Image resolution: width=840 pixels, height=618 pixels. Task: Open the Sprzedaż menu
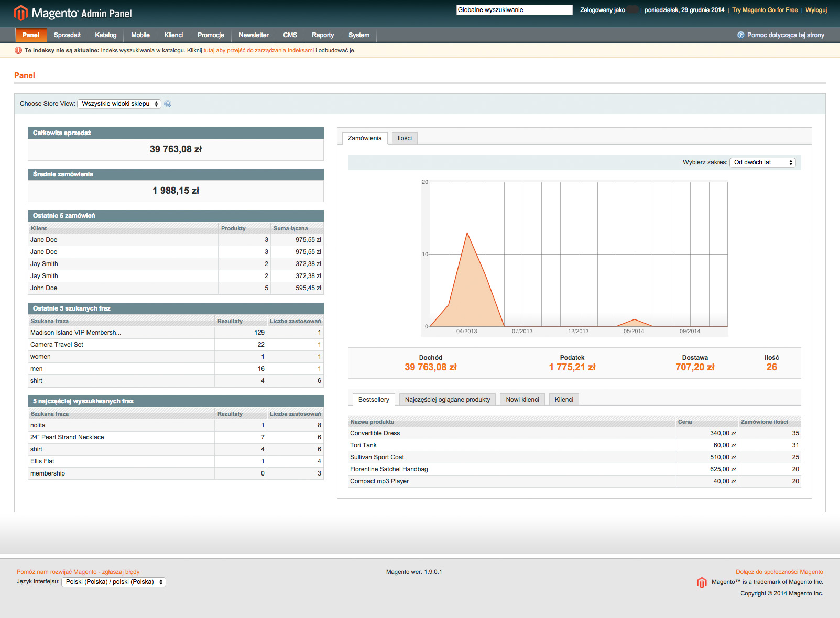[x=67, y=35]
